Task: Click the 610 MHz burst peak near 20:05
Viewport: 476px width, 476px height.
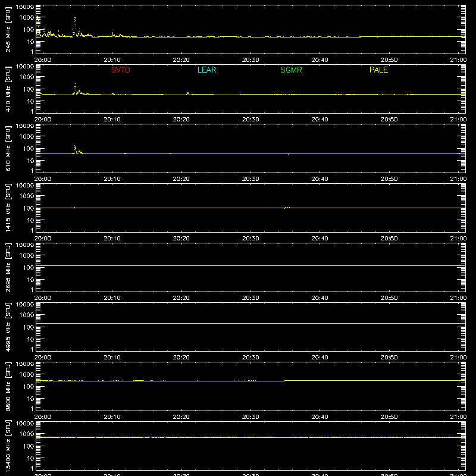Action: (x=75, y=146)
